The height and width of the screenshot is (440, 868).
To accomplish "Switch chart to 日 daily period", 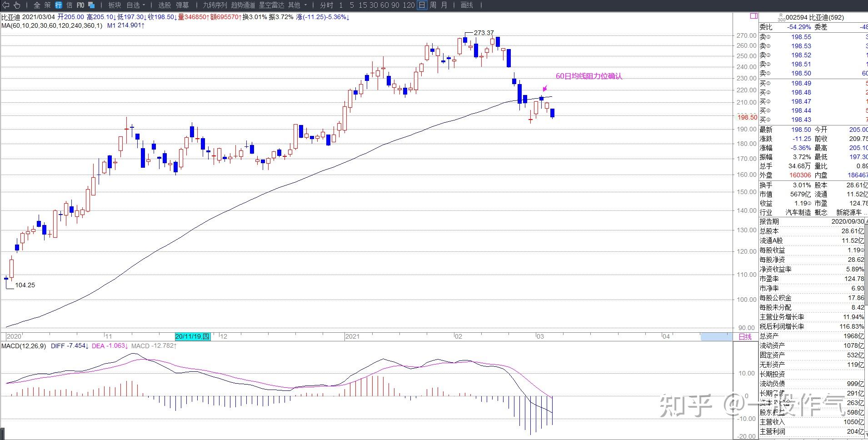I will [422, 5].
